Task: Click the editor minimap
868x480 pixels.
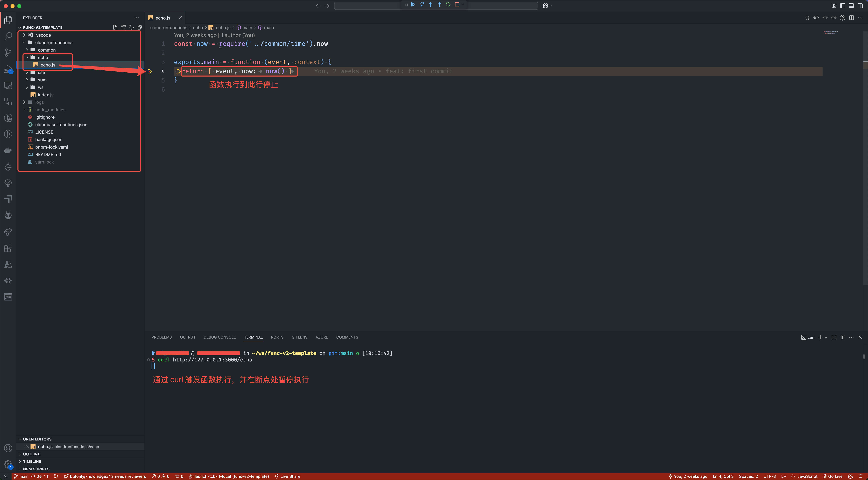Action: point(831,33)
